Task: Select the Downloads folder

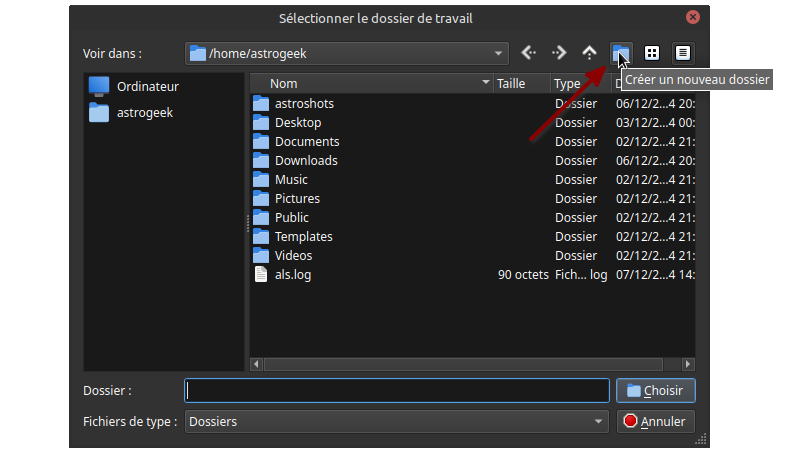Action: (x=306, y=161)
